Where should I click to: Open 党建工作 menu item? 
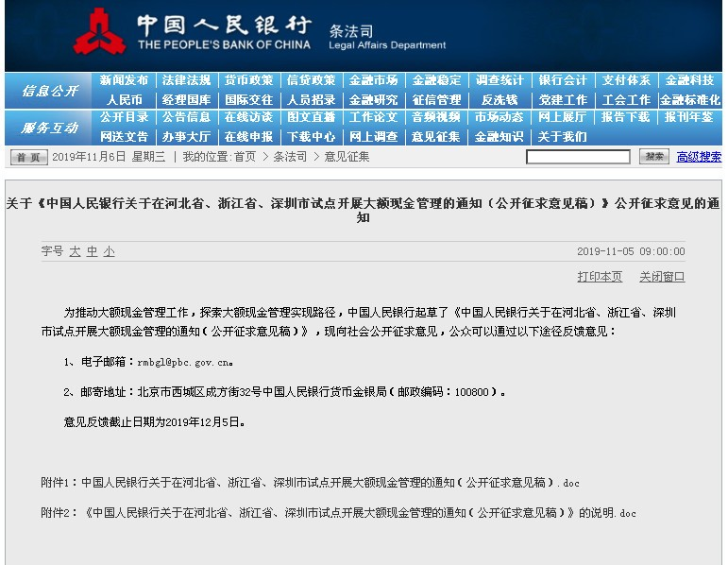click(563, 100)
